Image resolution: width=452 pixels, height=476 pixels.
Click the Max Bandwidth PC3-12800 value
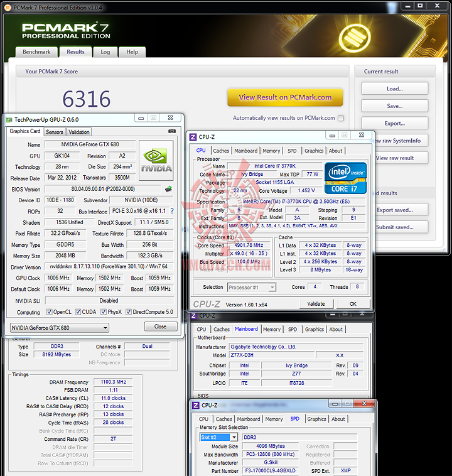[x=270, y=454]
